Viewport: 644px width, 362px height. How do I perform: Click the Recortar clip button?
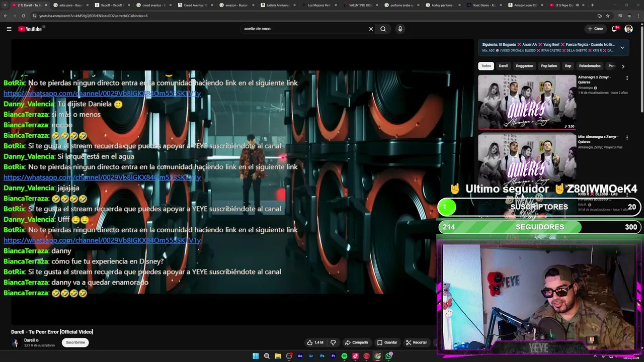(x=417, y=342)
